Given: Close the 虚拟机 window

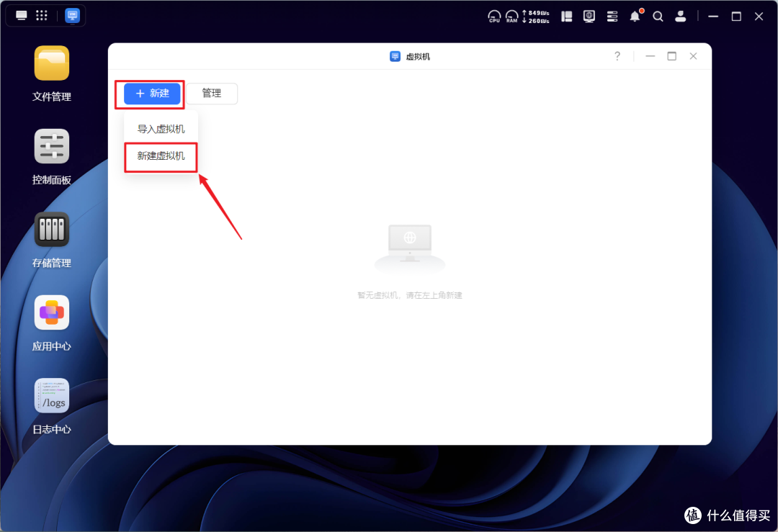Looking at the screenshot, I should pos(693,56).
